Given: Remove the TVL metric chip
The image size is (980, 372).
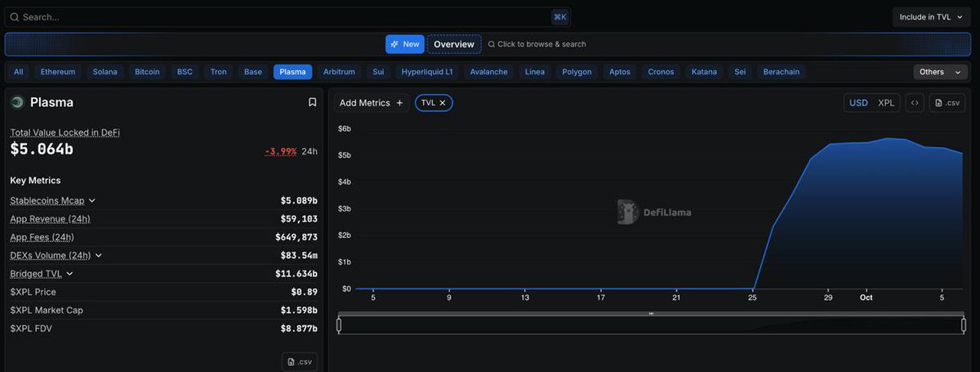Looking at the screenshot, I should point(443,103).
